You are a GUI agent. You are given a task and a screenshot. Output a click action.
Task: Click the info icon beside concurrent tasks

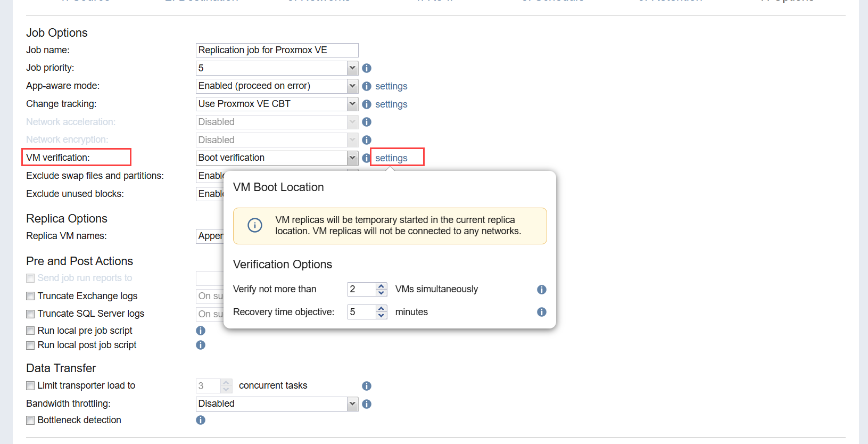[x=367, y=386]
